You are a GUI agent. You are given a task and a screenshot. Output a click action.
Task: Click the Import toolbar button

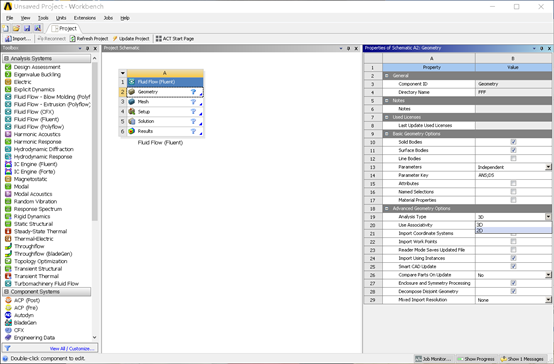pos(18,39)
